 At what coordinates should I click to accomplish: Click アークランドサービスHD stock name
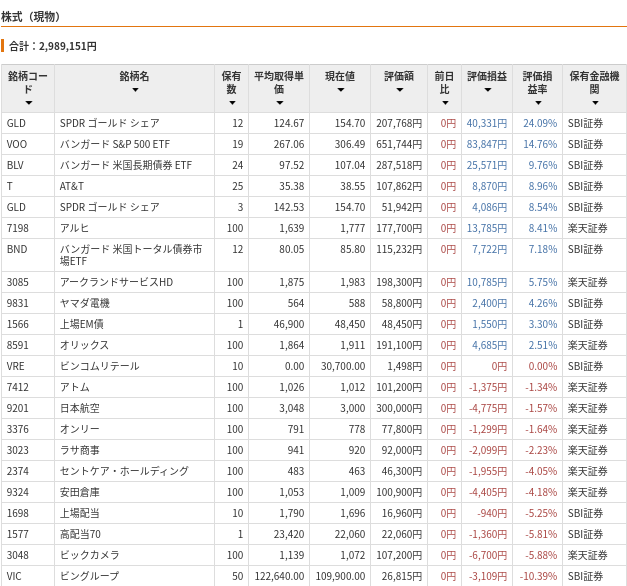[x=116, y=282]
